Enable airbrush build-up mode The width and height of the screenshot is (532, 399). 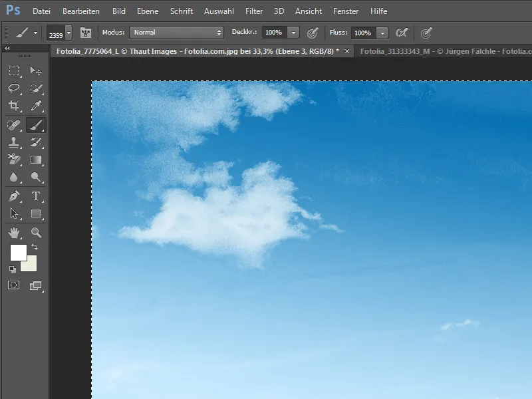pos(402,33)
